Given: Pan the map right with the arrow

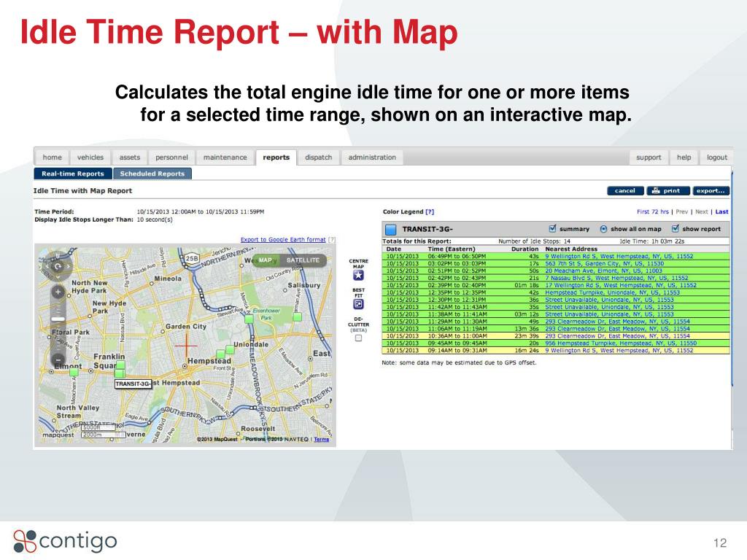Looking at the screenshot, I should (69, 267).
